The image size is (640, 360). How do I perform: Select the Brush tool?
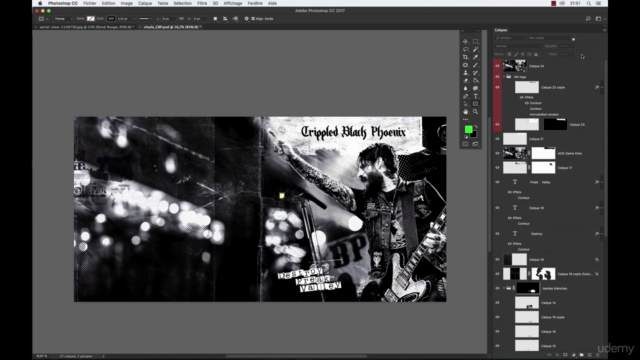click(x=476, y=65)
